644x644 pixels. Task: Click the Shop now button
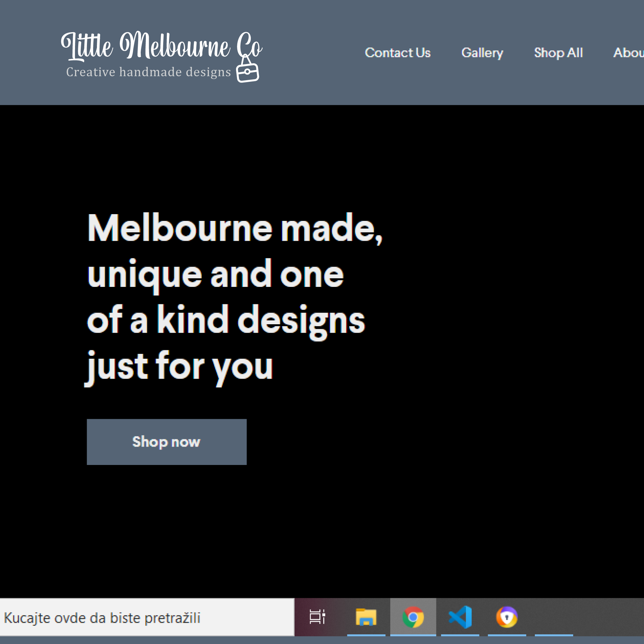[166, 442]
